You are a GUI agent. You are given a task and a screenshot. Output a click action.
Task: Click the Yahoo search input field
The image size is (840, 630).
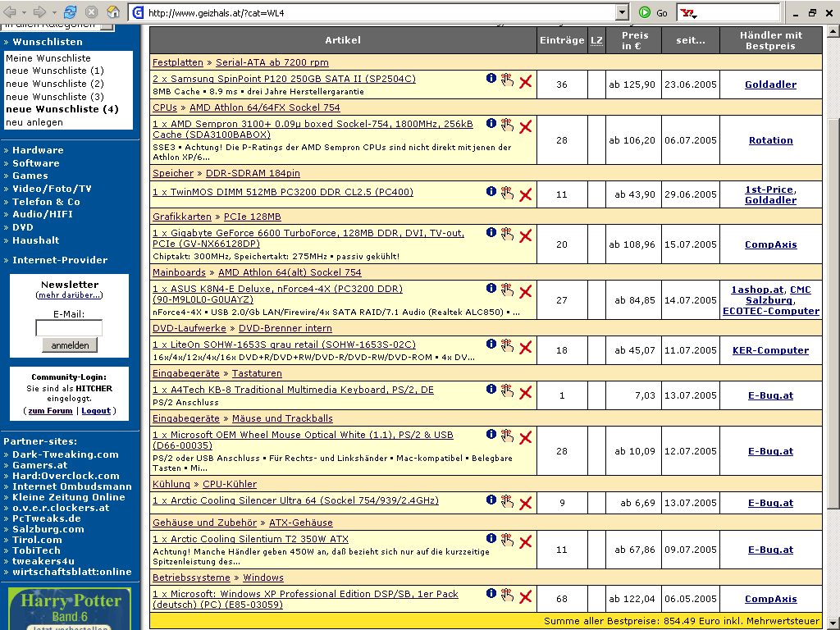[x=738, y=12]
